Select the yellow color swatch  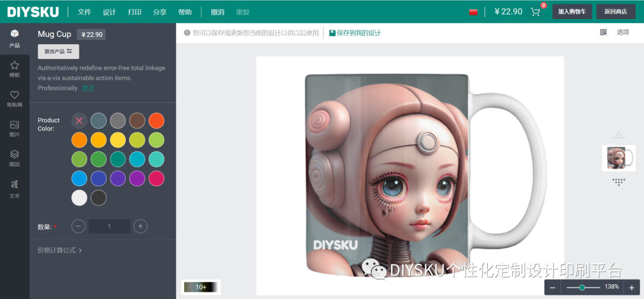(x=118, y=140)
